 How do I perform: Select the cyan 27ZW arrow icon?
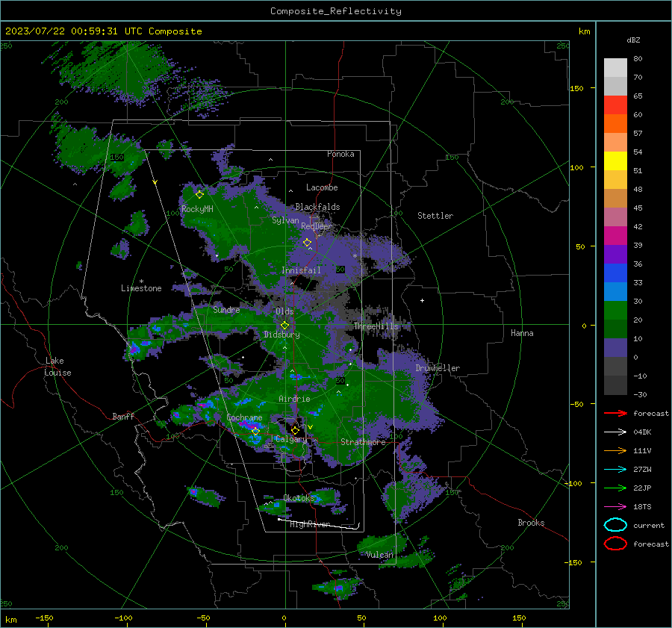tap(615, 470)
